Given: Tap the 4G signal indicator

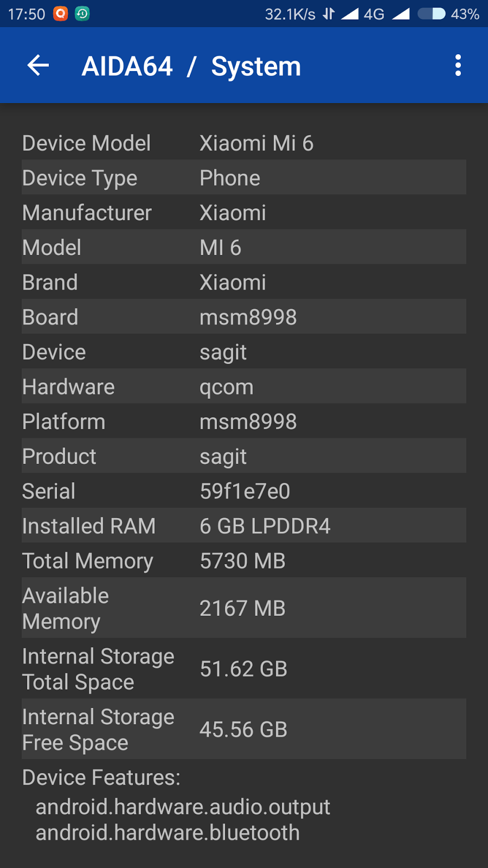Looking at the screenshot, I should pyautogui.click(x=374, y=14).
